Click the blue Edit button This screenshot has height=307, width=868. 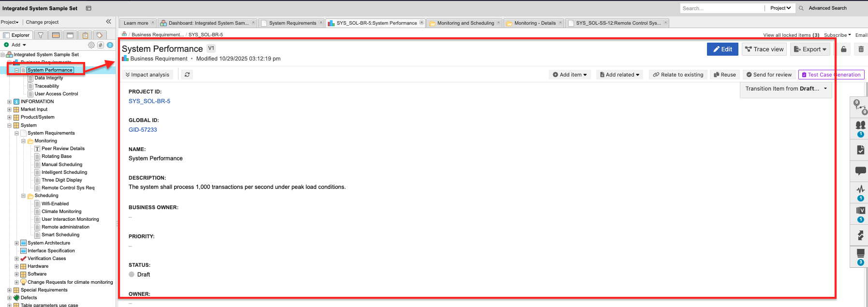click(x=722, y=49)
